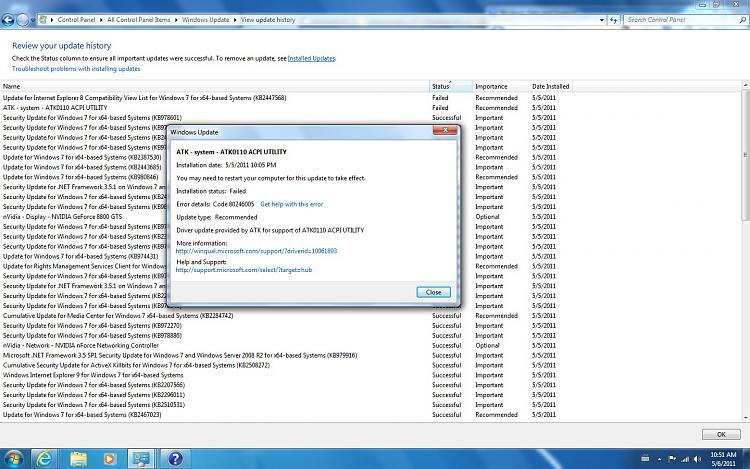Expand the chevron after Control Panel breadcrumb
The image size is (750, 469).
pos(101,20)
